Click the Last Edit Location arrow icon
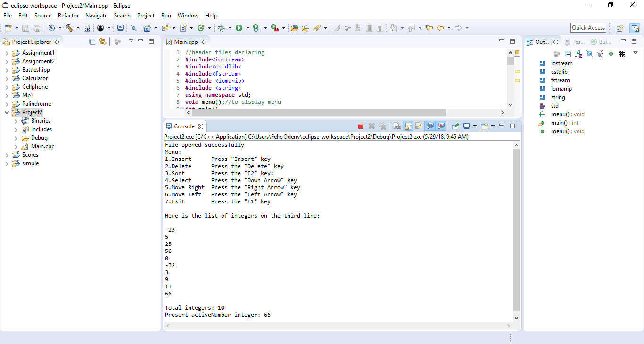The image size is (644, 344). (429, 28)
